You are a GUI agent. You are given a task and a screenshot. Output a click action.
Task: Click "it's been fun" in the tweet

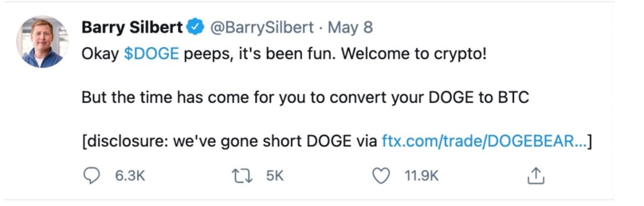[283, 54]
